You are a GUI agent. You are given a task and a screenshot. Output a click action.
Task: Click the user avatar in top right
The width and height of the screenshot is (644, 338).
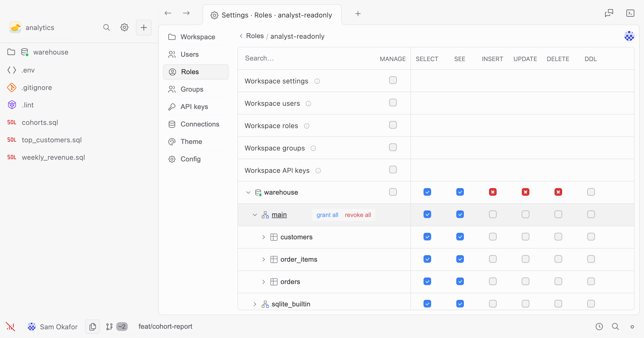tap(629, 36)
